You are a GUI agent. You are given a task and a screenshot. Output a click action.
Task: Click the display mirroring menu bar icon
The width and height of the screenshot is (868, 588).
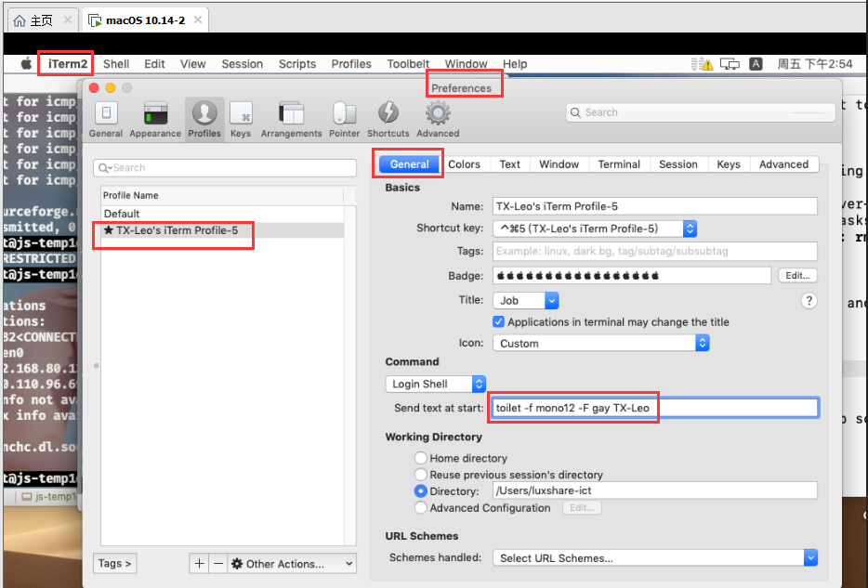730,64
